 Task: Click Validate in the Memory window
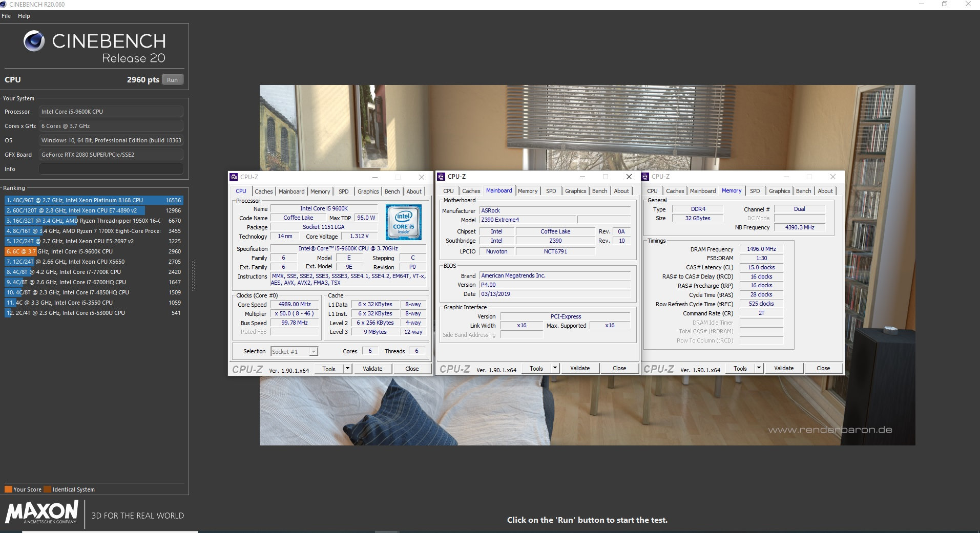784,368
